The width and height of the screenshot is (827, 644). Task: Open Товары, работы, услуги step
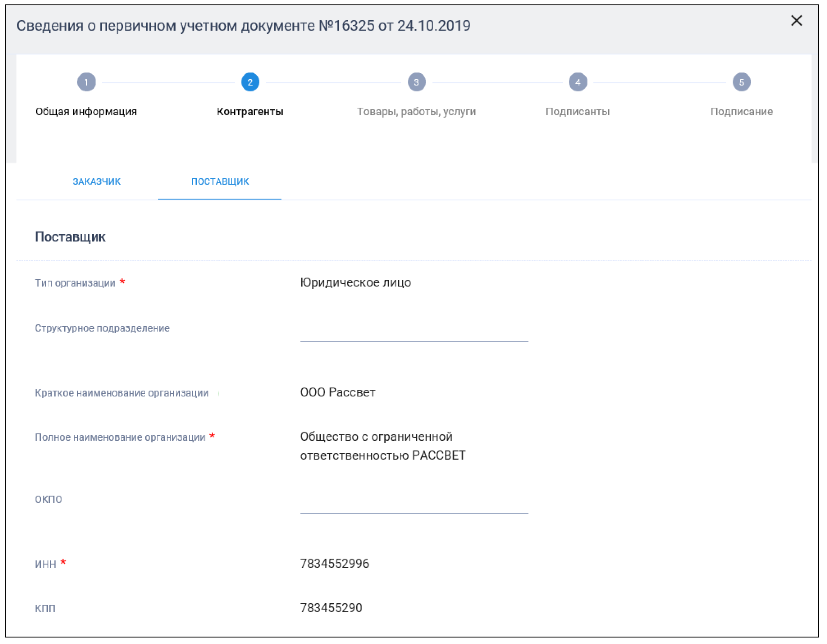[416, 112]
